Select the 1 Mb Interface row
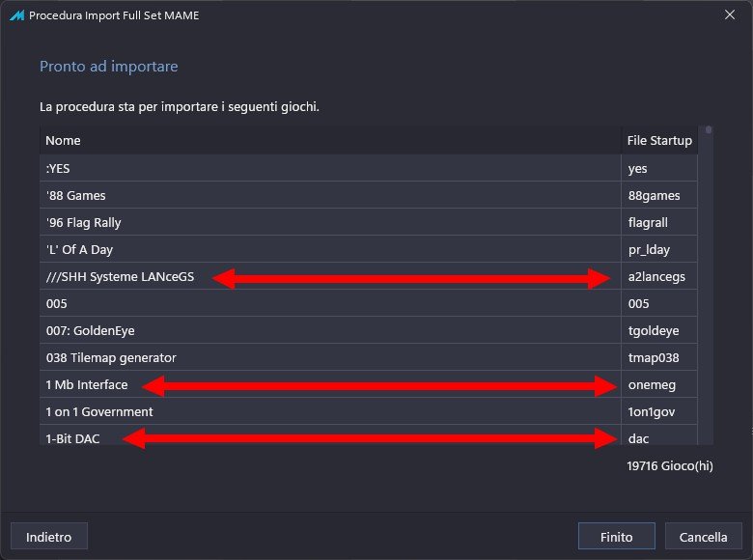This screenshot has height=560, width=753. [x=369, y=384]
